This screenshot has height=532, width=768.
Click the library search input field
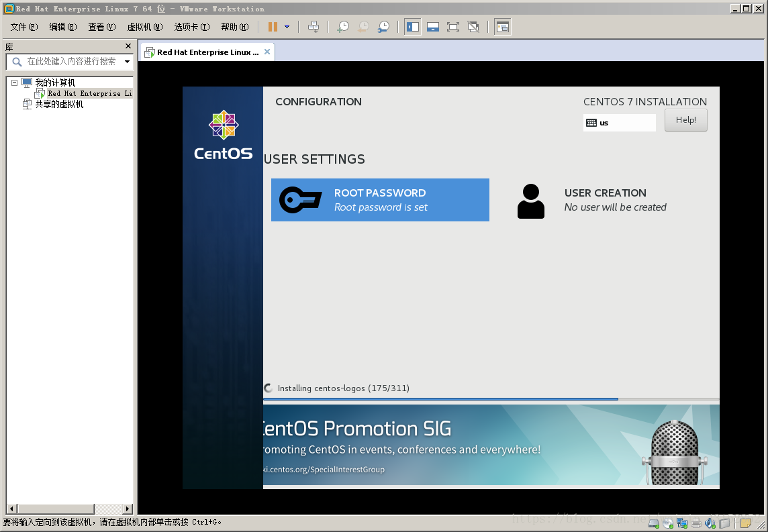72,62
